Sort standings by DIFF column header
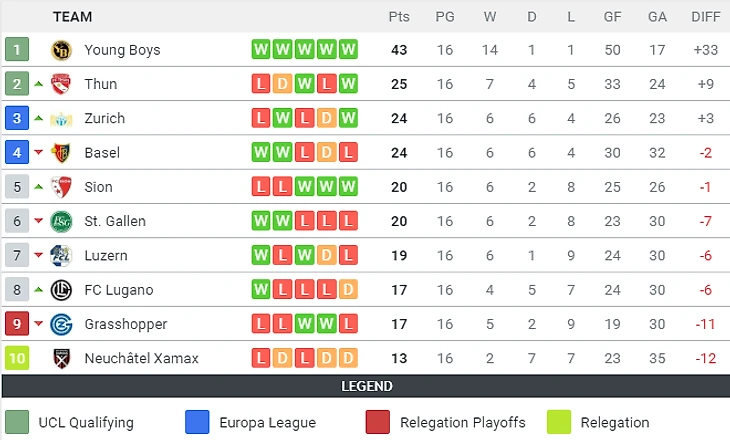The width and height of the screenshot is (730, 440). (x=705, y=17)
